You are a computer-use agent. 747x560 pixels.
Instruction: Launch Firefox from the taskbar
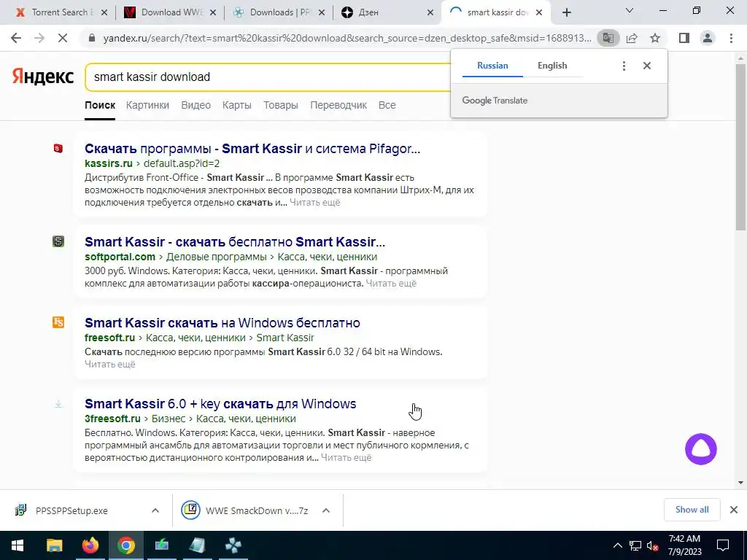(x=90, y=545)
